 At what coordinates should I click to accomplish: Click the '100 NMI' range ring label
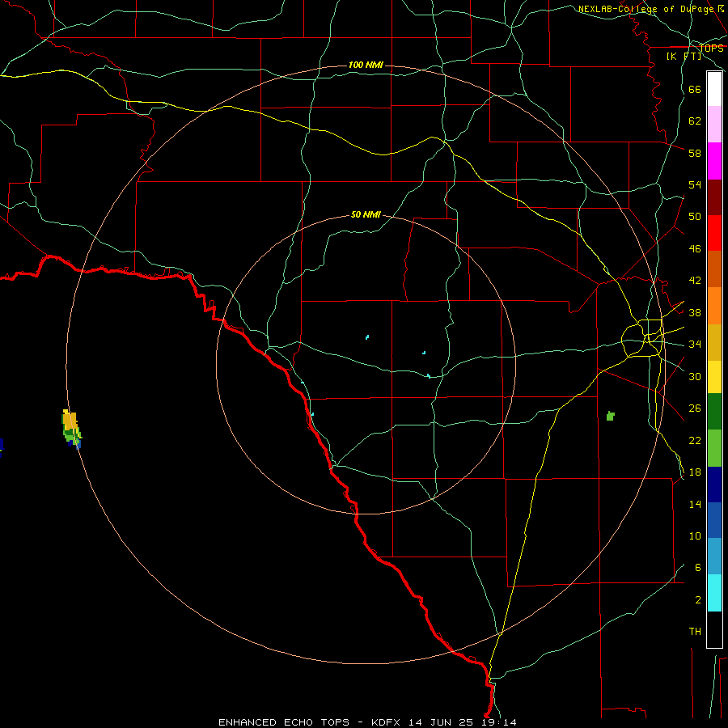366,65
